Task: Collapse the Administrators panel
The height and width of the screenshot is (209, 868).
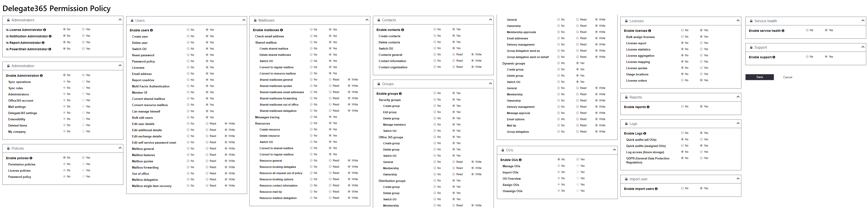Action: (120, 20)
